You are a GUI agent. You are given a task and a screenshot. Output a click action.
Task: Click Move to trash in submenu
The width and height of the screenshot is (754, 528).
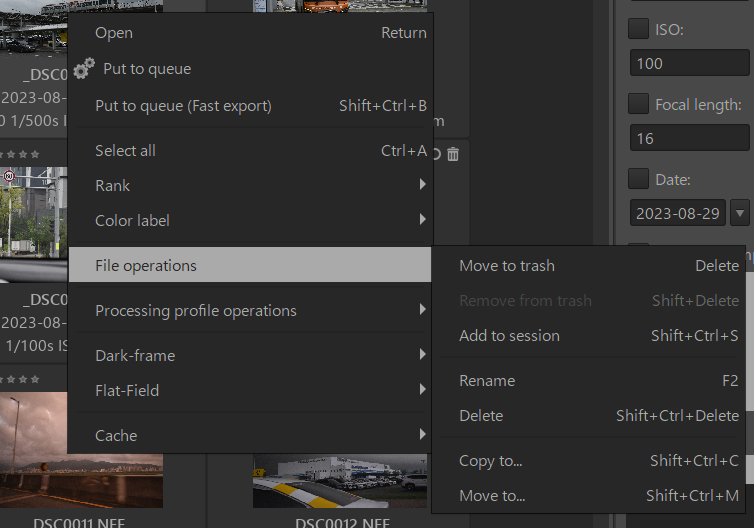pyautogui.click(x=590, y=265)
